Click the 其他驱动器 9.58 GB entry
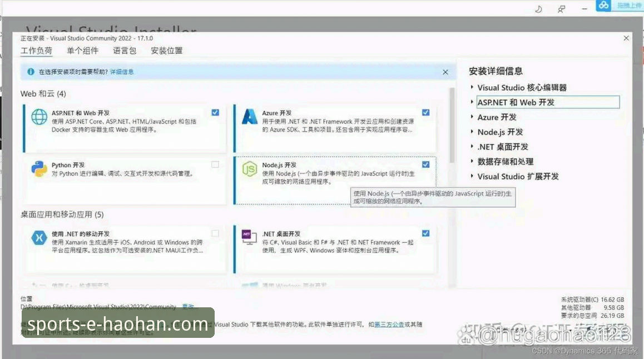644x359 pixels. (x=593, y=307)
